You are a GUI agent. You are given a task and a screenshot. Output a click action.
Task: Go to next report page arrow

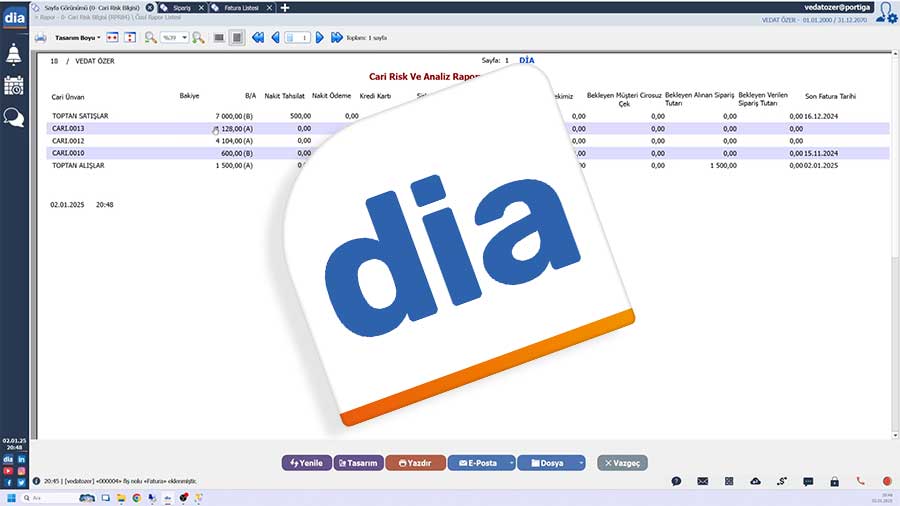coord(320,38)
